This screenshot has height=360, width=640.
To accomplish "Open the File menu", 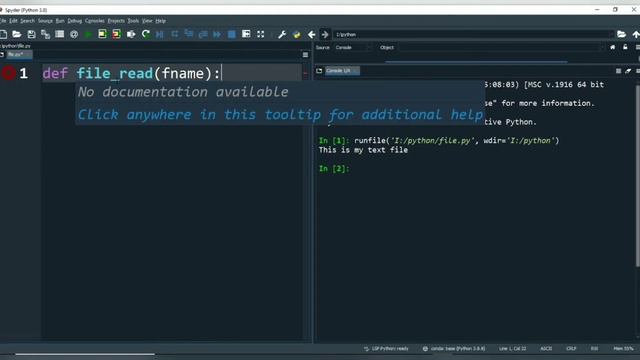I will coord(3,21).
